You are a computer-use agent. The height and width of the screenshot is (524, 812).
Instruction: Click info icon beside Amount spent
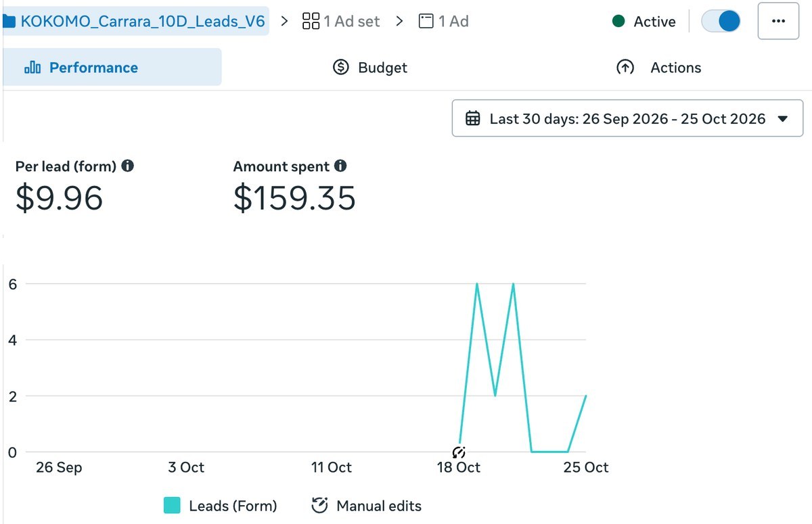pyautogui.click(x=340, y=166)
